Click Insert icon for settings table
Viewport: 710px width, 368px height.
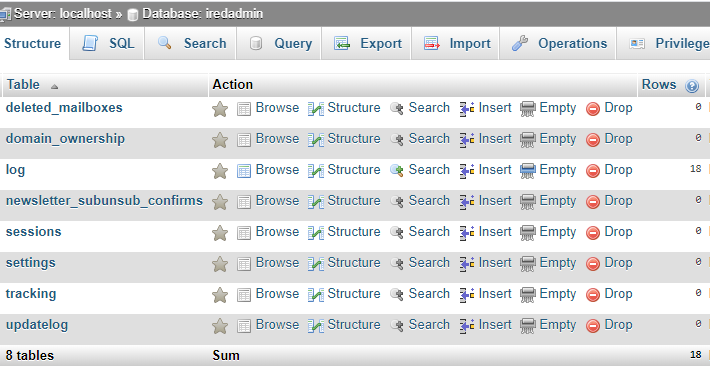(467, 263)
